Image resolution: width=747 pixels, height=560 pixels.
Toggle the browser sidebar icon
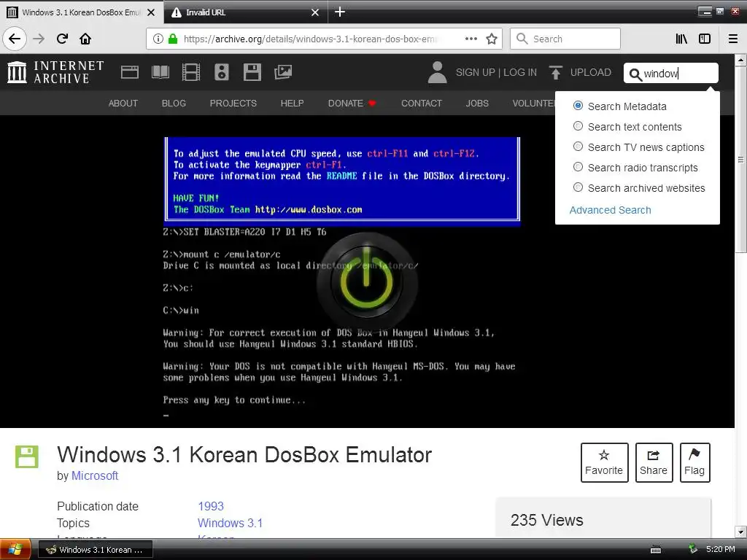705,39
